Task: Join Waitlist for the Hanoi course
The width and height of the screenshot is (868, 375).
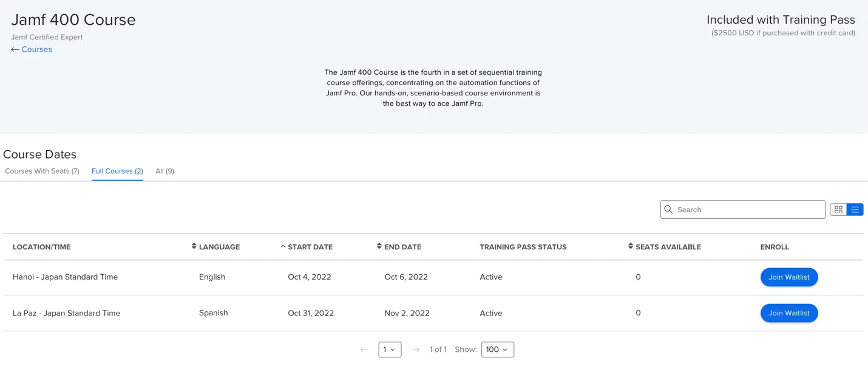Action: tap(788, 277)
